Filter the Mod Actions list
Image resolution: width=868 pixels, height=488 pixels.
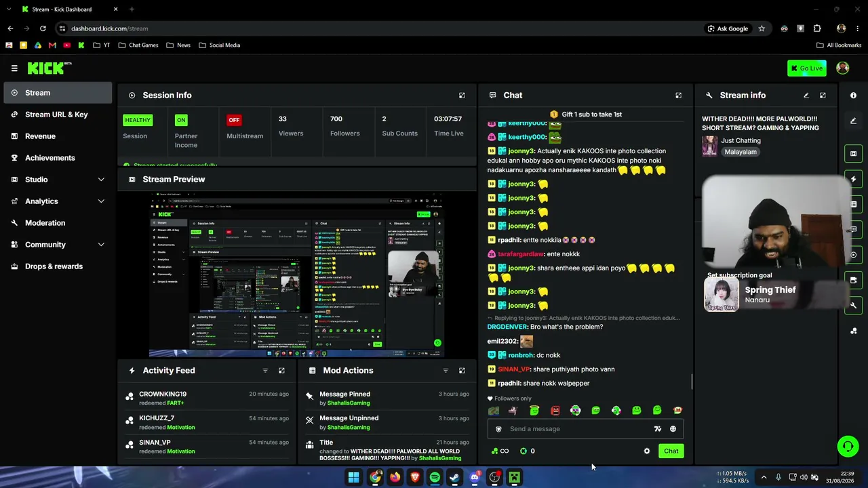(446, 371)
